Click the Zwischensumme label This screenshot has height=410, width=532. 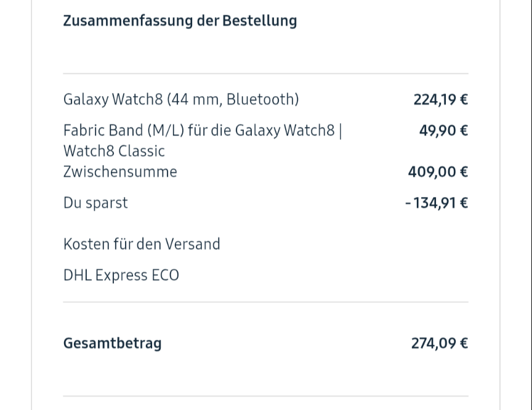pyautogui.click(x=119, y=172)
